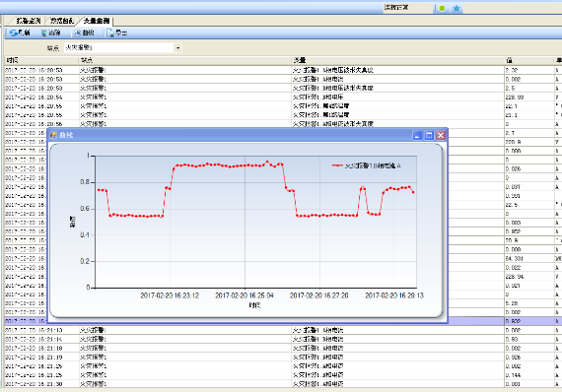Click the value cell 0.926
The width and height of the screenshot is (562, 392).
pos(529,357)
